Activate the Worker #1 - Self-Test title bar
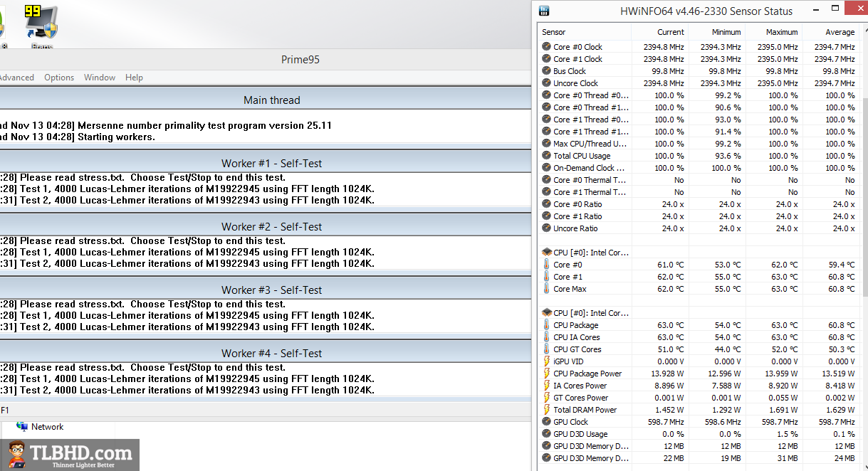The height and width of the screenshot is (471, 868). (x=266, y=164)
